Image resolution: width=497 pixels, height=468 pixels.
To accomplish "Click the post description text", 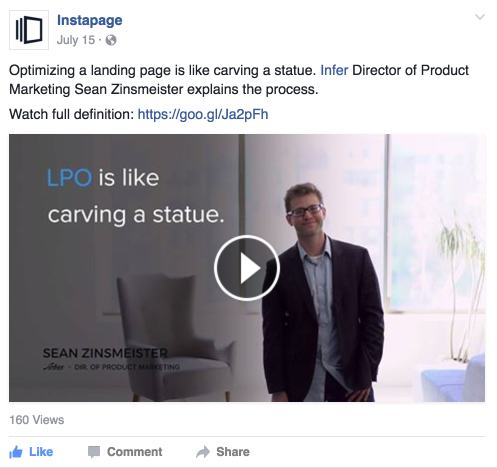I will coord(239,80).
